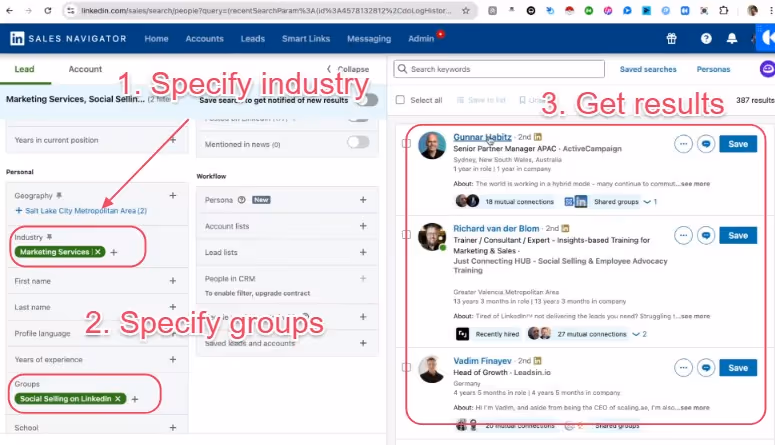
Task: Click the LinkedIn Sales Navigator logo
Action: click(68, 39)
